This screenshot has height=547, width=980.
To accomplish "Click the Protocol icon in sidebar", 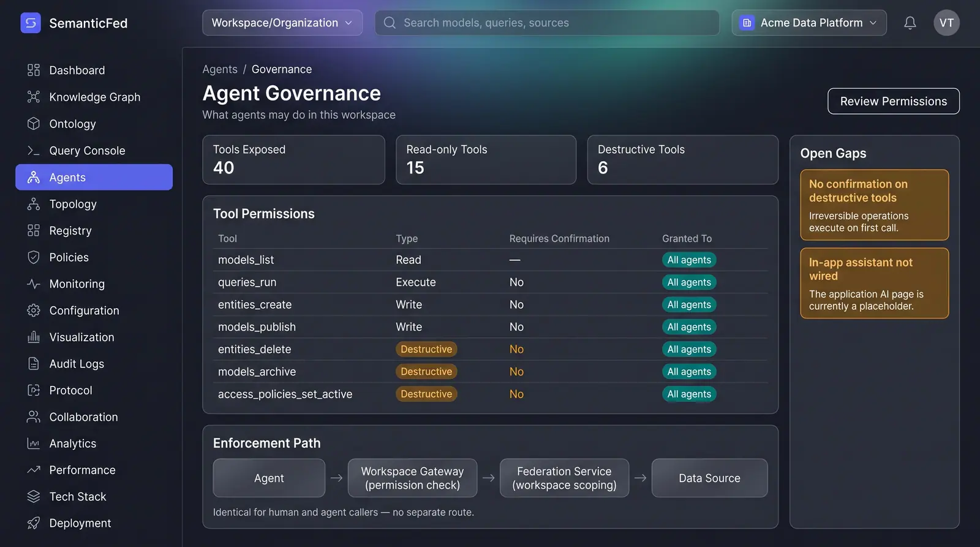I will 34,390.
